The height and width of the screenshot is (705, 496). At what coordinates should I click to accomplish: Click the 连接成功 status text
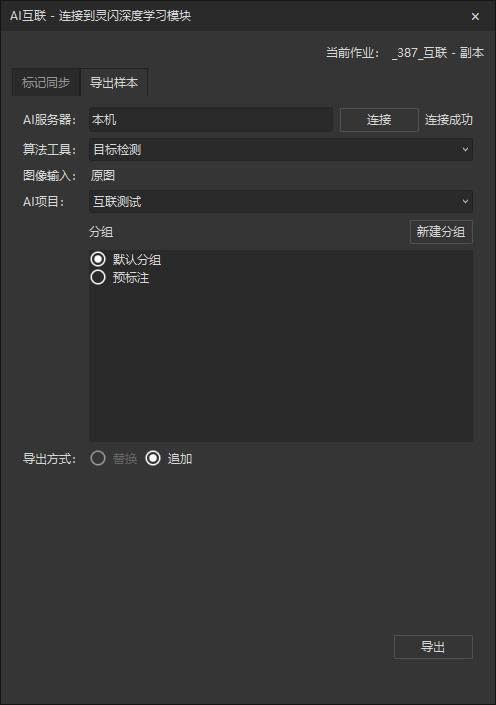click(x=449, y=120)
